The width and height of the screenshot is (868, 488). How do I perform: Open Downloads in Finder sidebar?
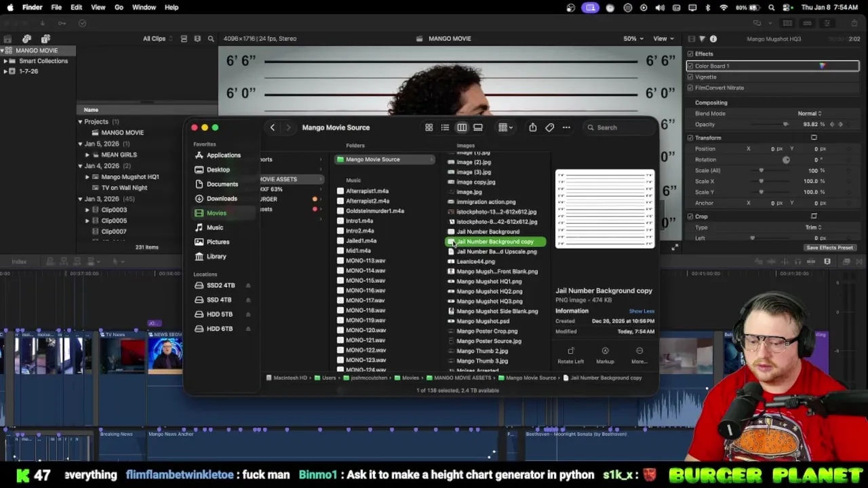(221, 199)
